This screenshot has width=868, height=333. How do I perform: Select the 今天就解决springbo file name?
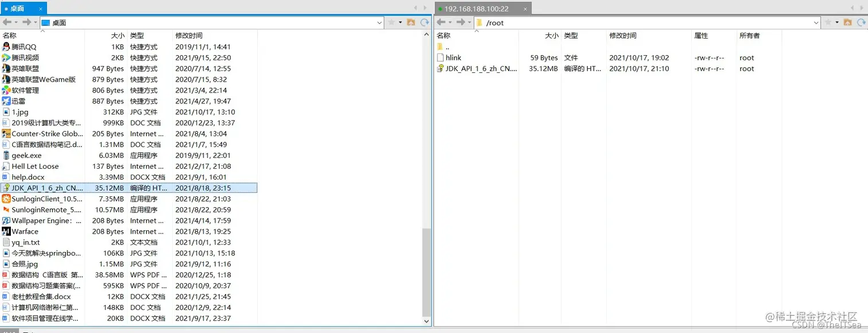point(46,254)
